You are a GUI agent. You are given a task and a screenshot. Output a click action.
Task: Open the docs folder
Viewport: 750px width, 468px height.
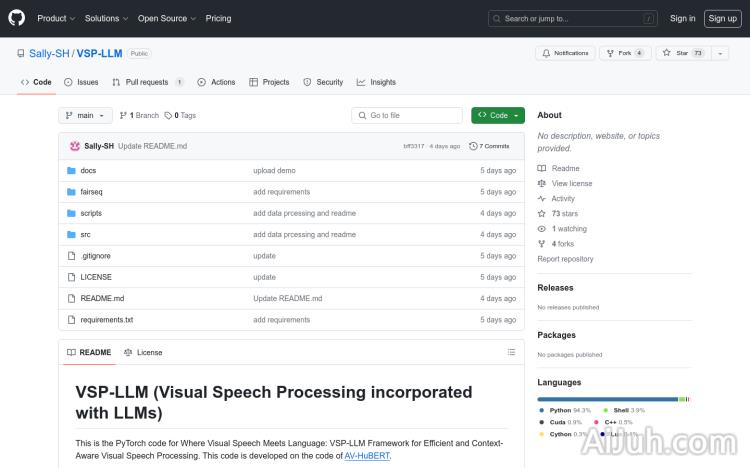pyautogui.click(x=88, y=171)
